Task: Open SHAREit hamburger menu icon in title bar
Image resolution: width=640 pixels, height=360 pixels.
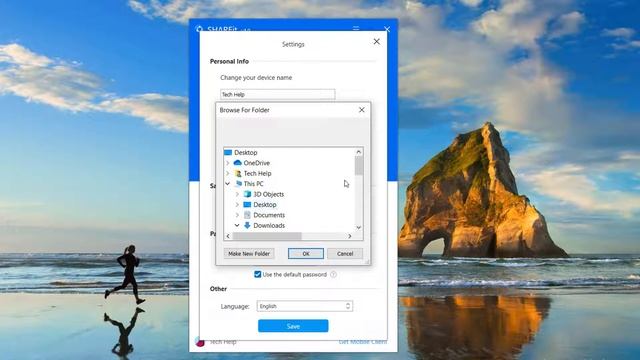Action: tap(356, 29)
